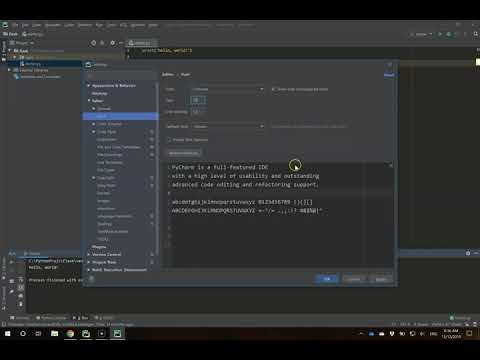Click the hide Project panel icon
The image size is (480, 360).
click(121, 43)
